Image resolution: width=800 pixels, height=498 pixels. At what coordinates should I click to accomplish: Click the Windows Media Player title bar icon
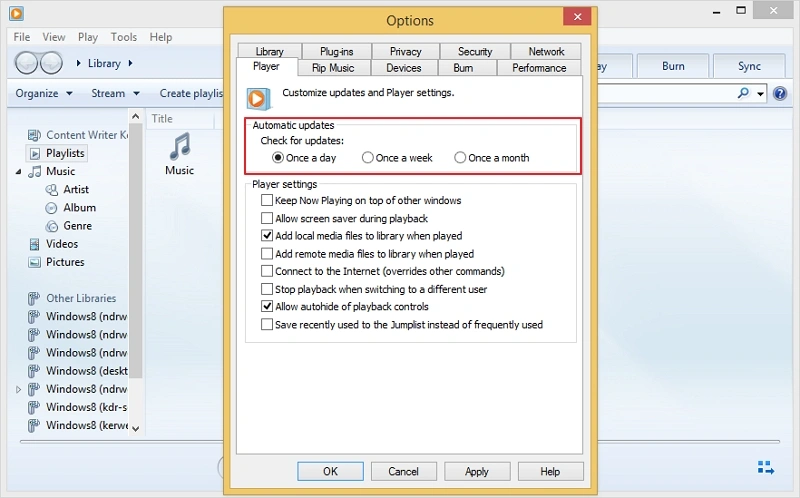tap(16, 13)
